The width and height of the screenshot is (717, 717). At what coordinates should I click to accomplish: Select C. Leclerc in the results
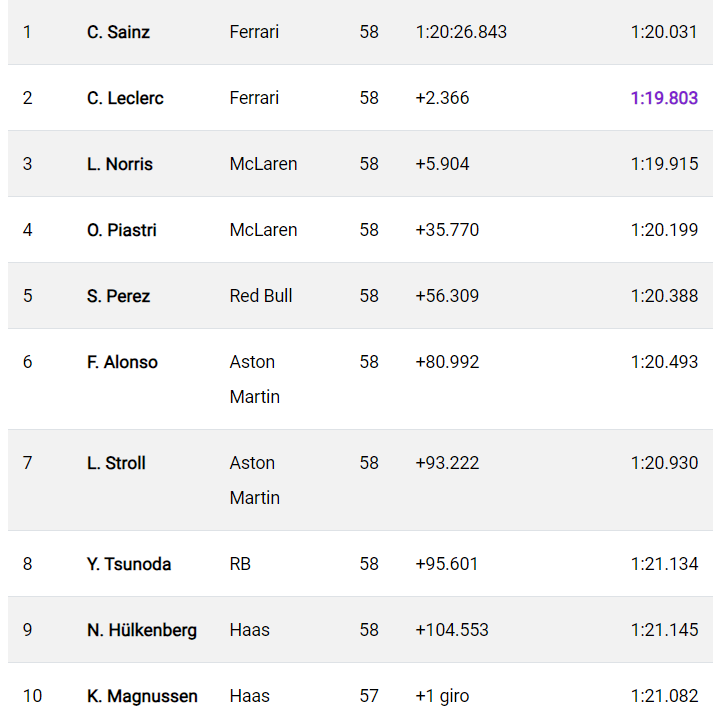tap(125, 98)
